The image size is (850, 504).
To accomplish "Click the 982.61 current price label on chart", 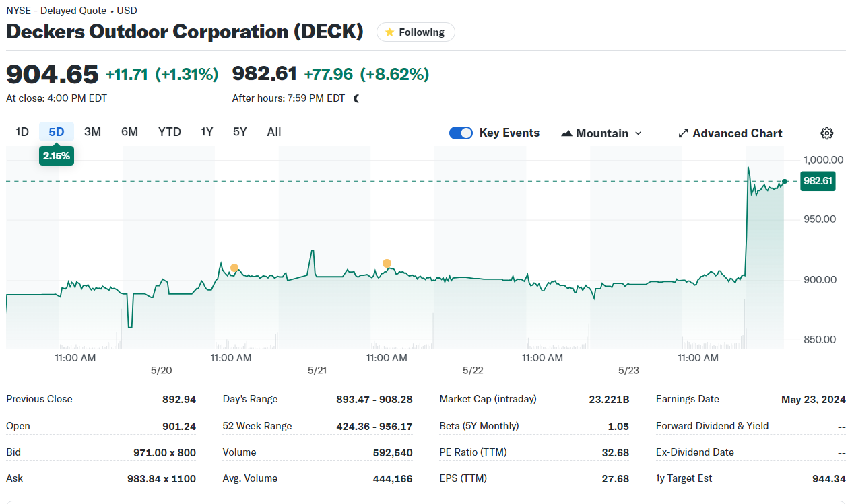I will click(818, 181).
